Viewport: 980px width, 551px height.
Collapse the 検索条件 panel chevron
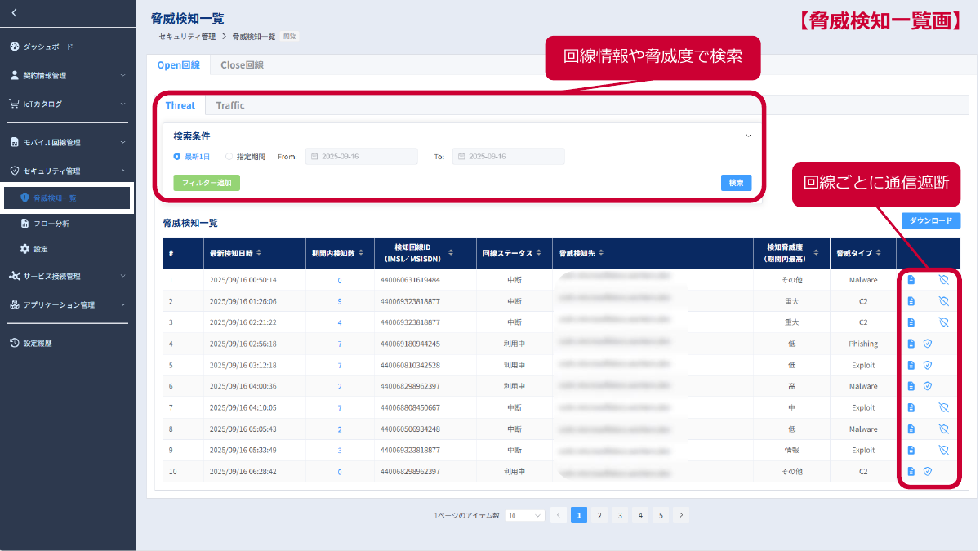pyautogui.click(x=748, y=136)
